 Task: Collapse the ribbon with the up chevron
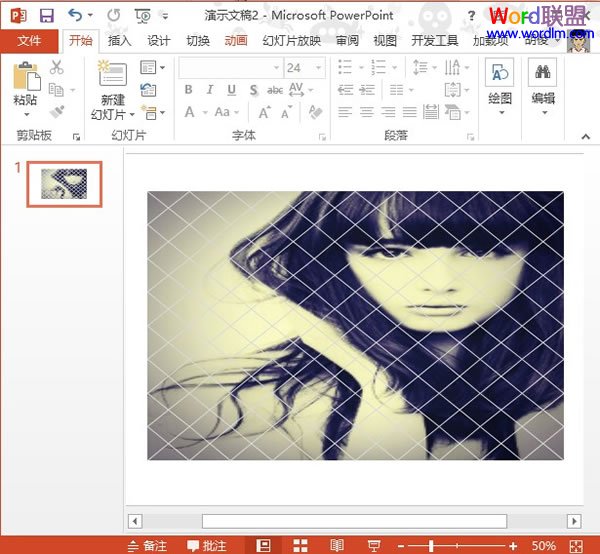tap(585, 137)
